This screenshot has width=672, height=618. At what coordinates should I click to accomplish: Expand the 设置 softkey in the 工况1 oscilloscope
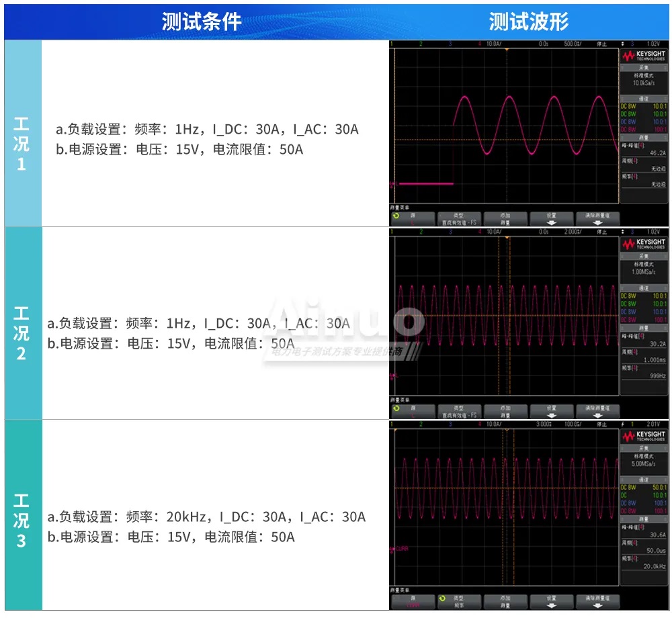(x=551, y=219)
